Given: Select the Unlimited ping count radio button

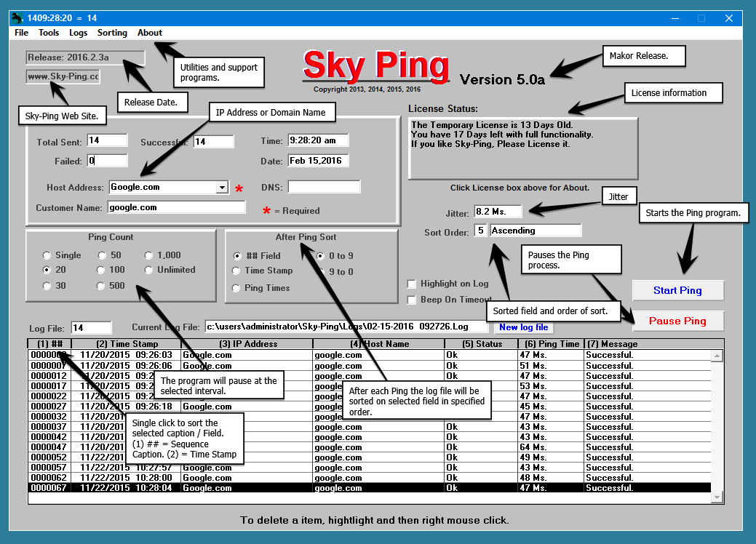Looking at the screenshot, I should 148,270.
